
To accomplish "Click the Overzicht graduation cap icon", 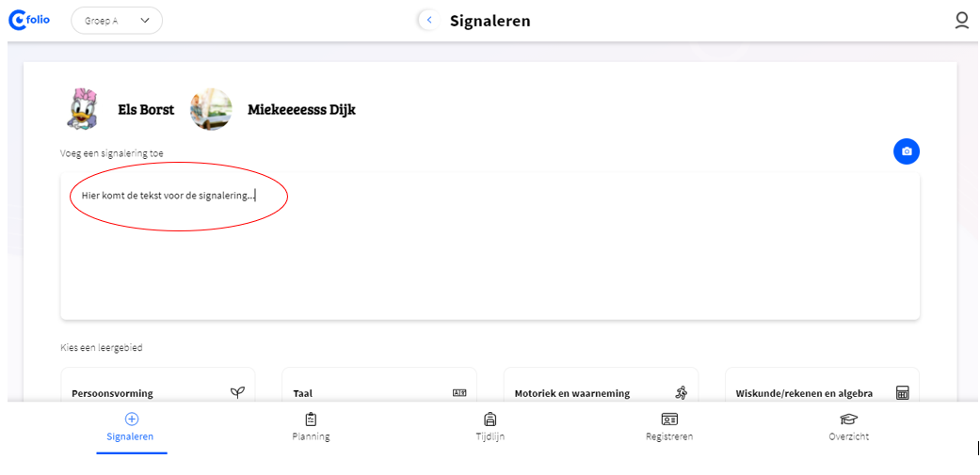I will point(849,419).
